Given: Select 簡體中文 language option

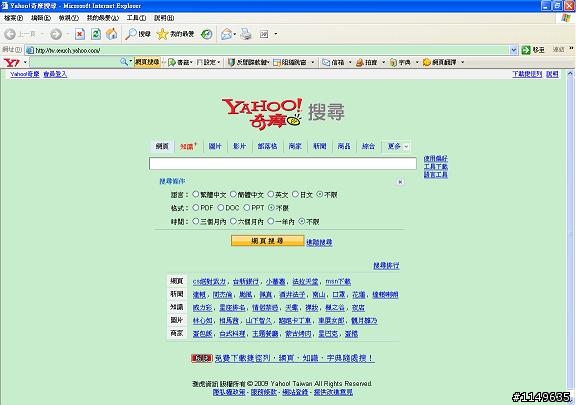Looking at the screenshot, I should pos(233,194).
